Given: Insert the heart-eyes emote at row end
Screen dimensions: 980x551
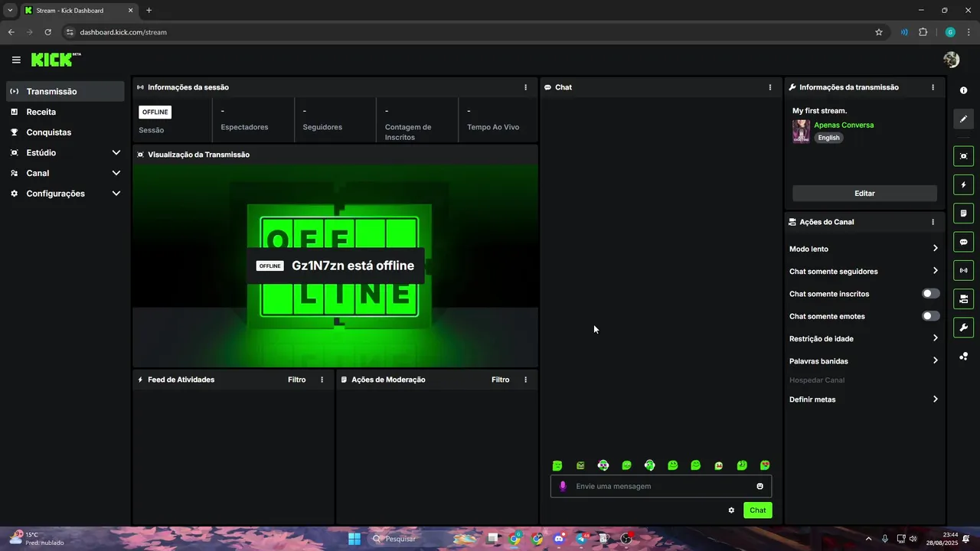Looking at the screenshot, I should (x=764, y=465).
